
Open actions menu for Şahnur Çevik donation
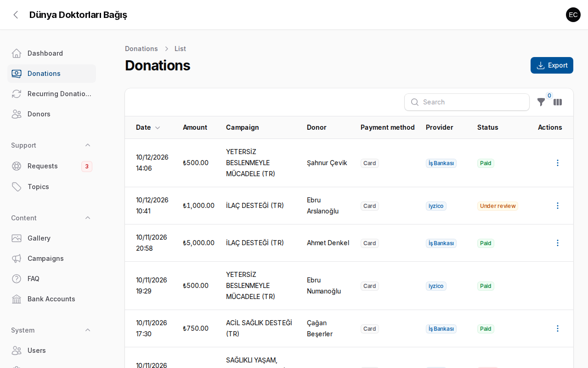click(558, 163)
